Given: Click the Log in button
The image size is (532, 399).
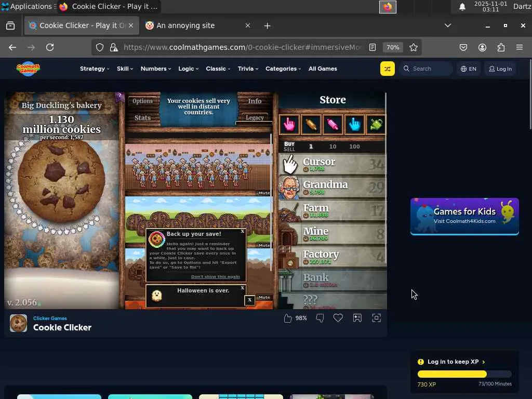Looking at the screenshot, I should pos(500,69).
